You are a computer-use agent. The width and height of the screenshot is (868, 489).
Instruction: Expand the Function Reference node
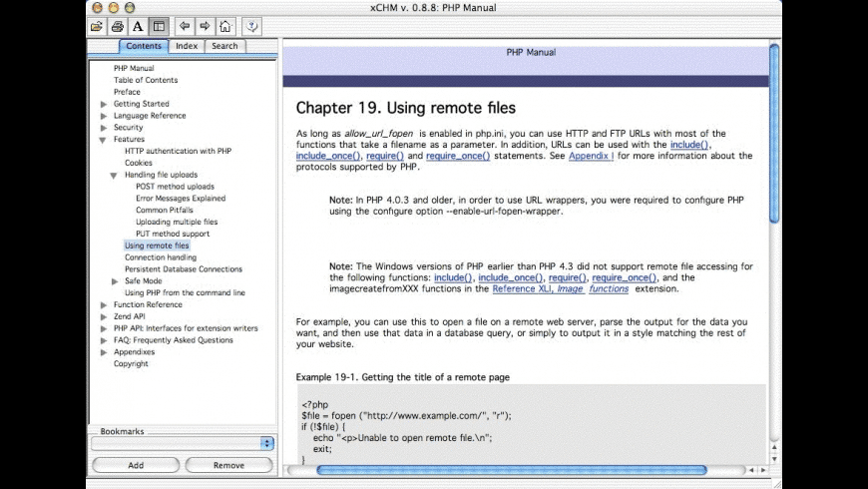point(104,305)
